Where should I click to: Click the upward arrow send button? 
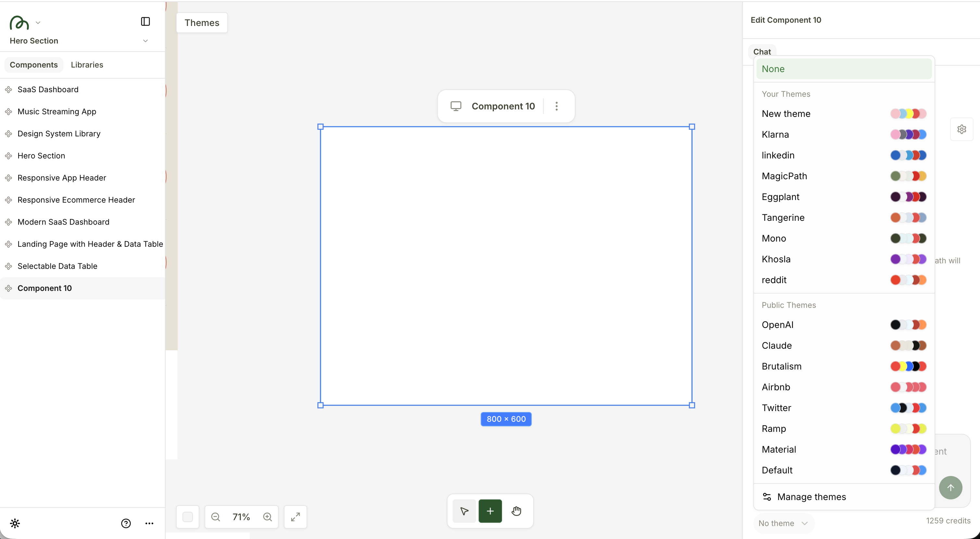coord(951,488)
